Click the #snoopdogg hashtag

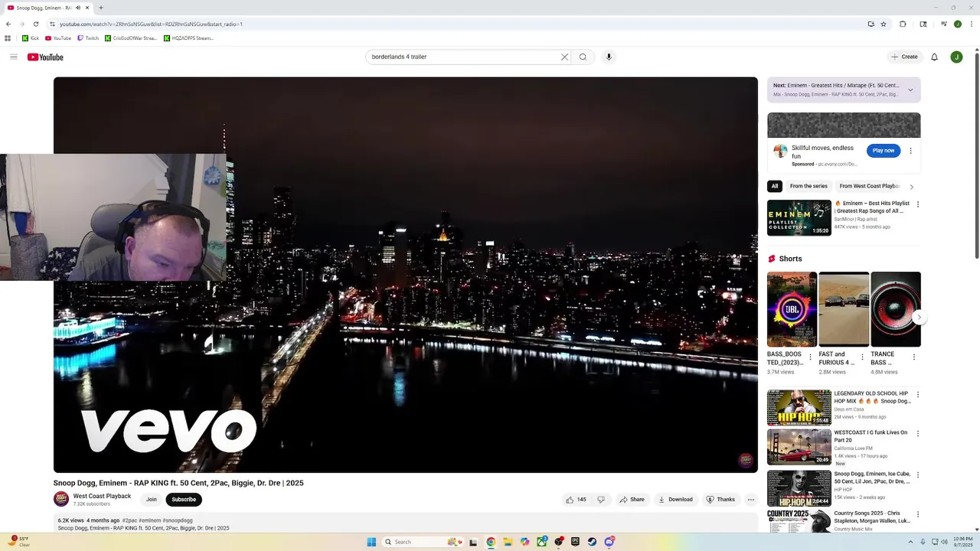[178, 520]
